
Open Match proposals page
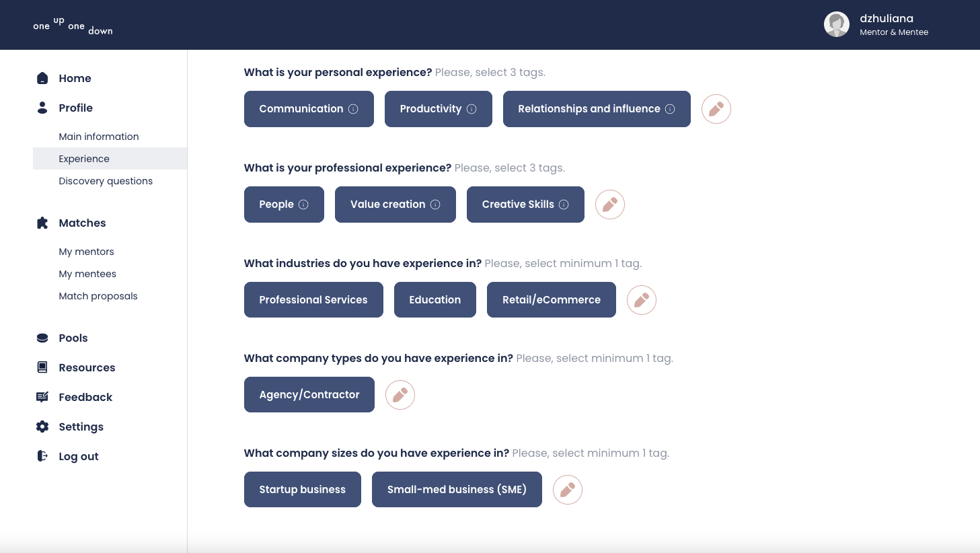tap(98, 296)
